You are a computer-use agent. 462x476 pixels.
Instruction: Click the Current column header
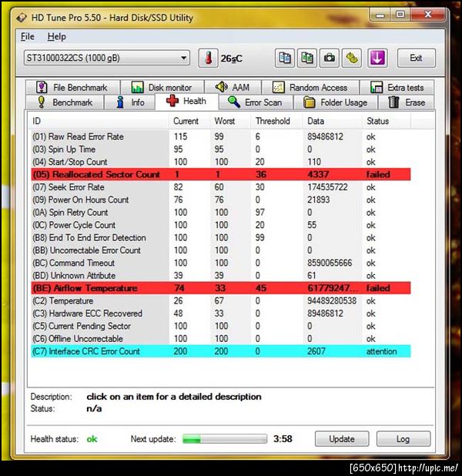pyautogui.click(x=189, y=121)
